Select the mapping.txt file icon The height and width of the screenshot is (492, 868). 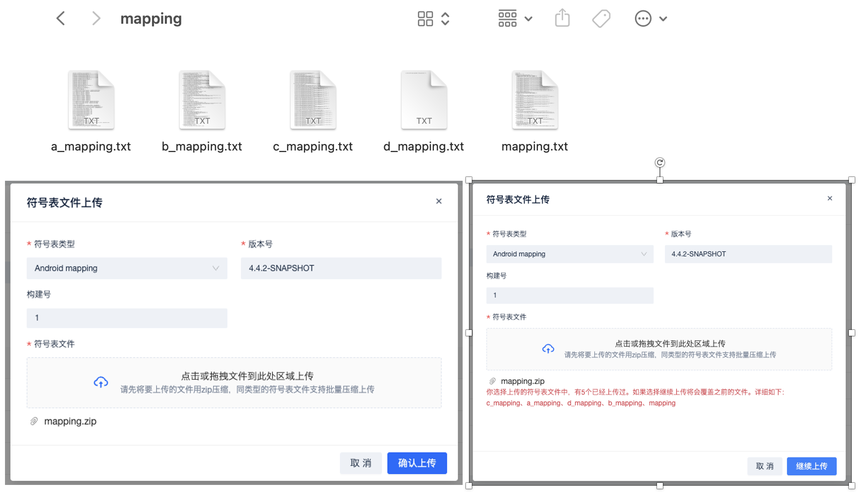535,100
